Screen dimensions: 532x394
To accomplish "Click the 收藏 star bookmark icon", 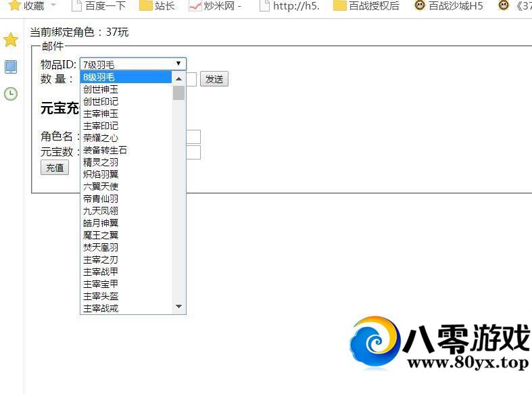I will click(14, 6).
